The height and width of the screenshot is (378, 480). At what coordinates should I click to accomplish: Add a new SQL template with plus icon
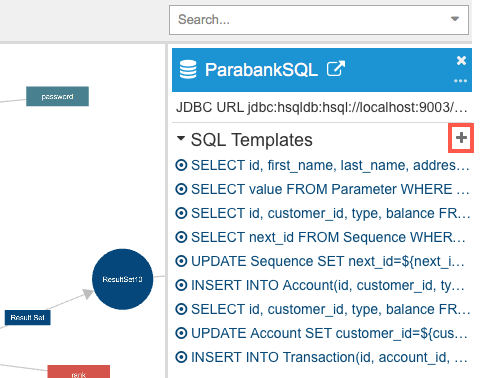coord(461,138)
